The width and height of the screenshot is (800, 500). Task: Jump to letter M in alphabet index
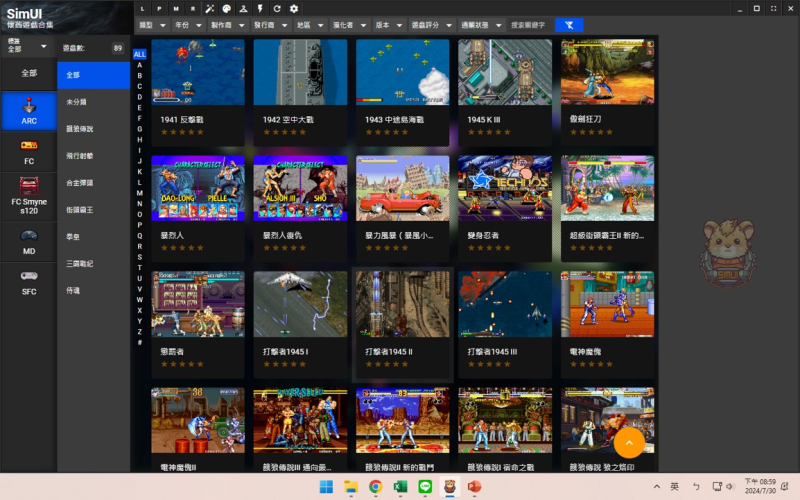[139, 193]
